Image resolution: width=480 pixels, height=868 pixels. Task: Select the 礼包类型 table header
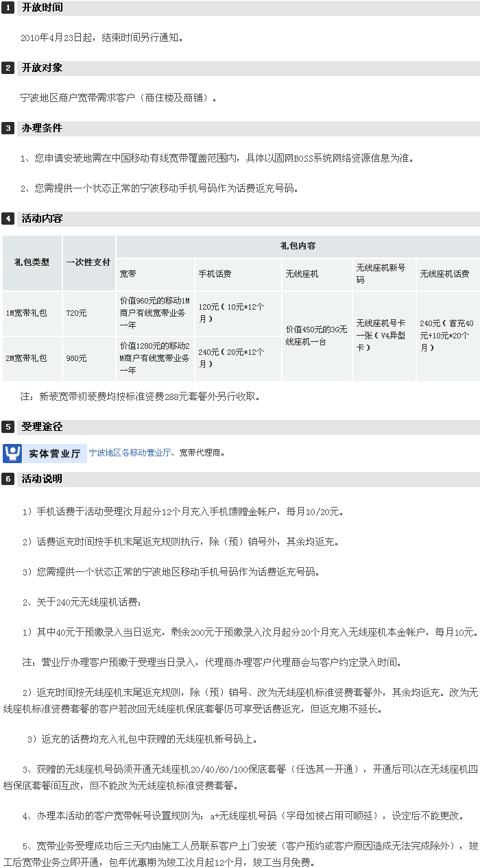(32, 262)
